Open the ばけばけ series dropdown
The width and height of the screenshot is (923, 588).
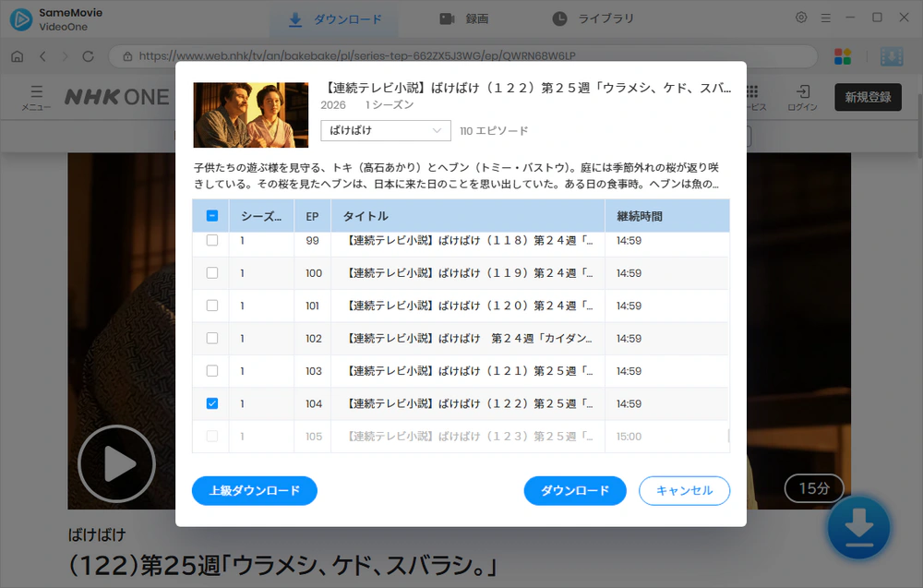(385, 131)
